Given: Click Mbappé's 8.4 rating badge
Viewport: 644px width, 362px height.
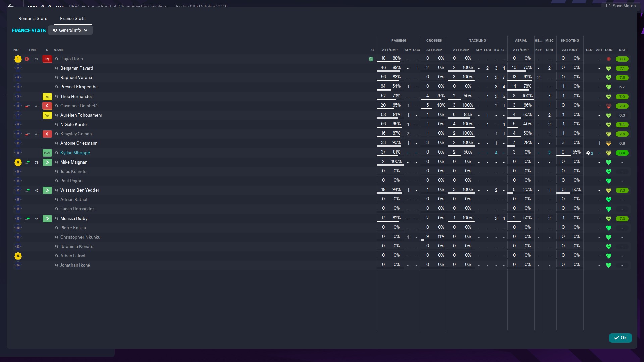Looking at the screenshot, I should pos(622,153).
